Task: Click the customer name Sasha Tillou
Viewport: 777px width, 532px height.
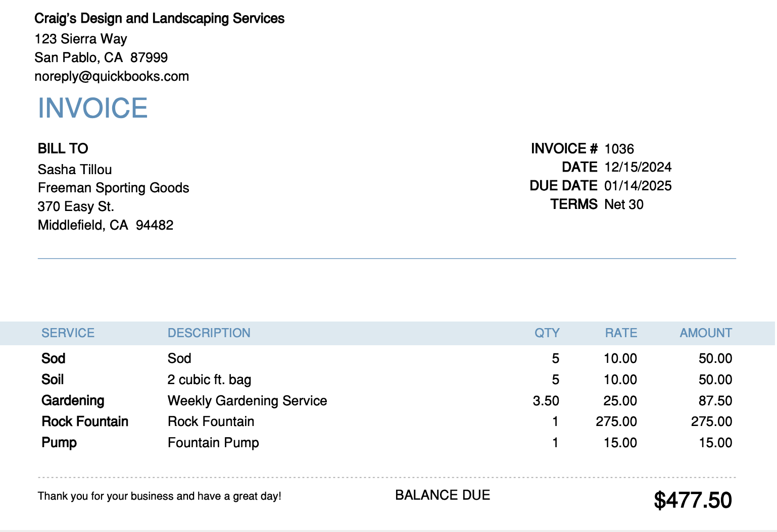Action: 75,170
